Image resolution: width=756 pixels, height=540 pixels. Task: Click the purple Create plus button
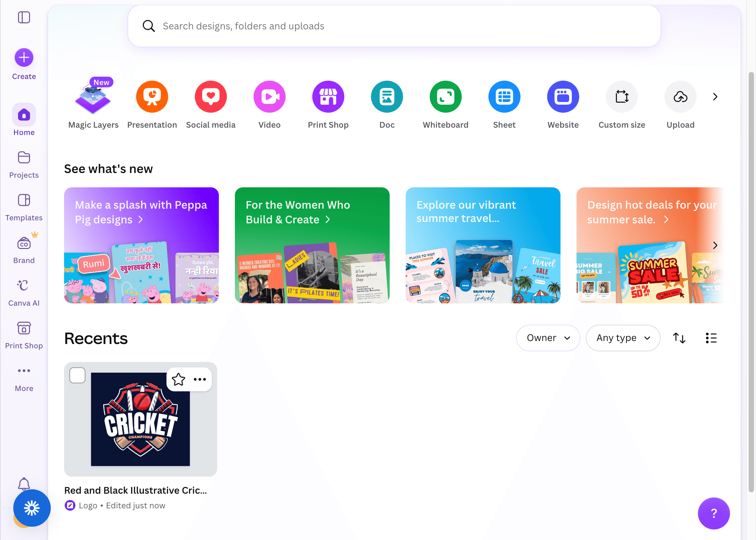pyautogui.click(x=24, y=58)
